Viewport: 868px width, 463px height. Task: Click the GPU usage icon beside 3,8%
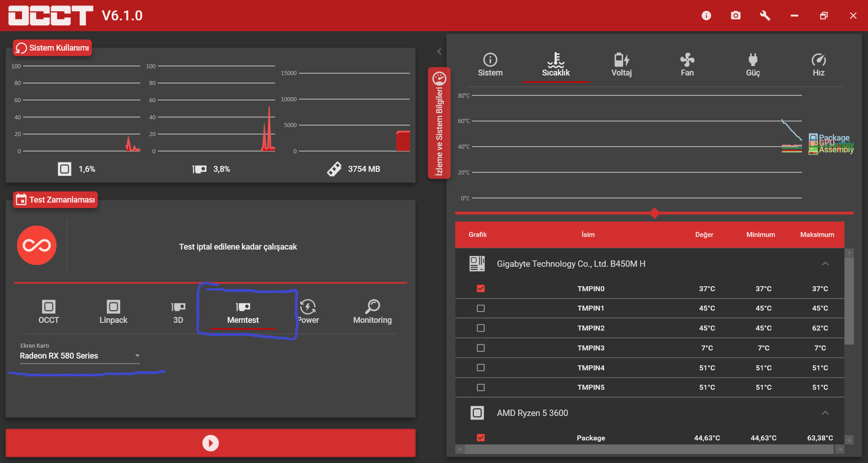click(199, 169)
